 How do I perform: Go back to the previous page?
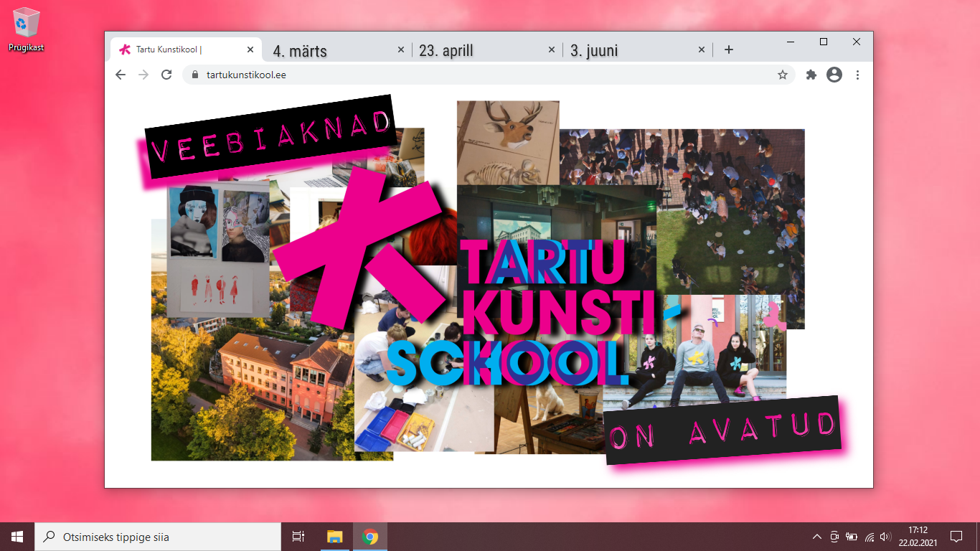[121, 75]
